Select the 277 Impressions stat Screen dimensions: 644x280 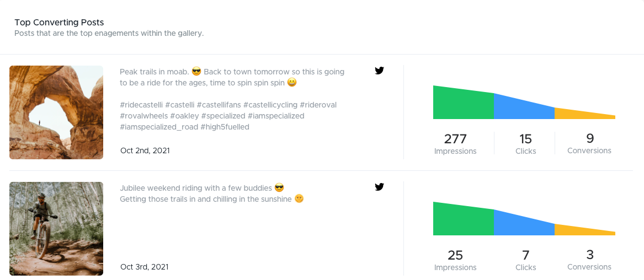pos(455,143)
